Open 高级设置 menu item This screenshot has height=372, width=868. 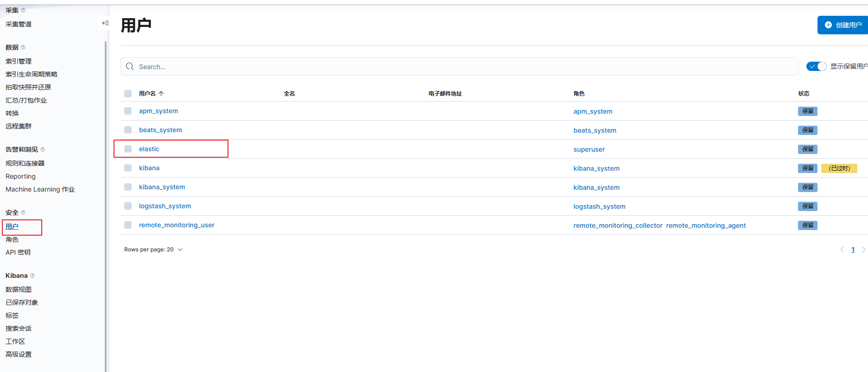[19, 354]
